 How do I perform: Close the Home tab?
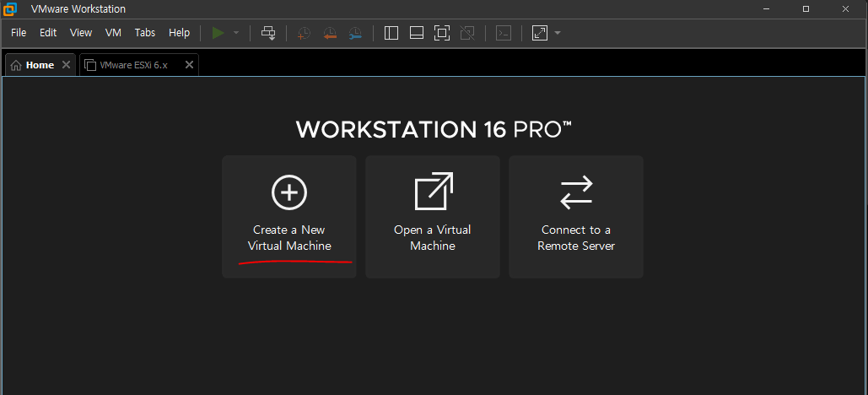[66, 65]
